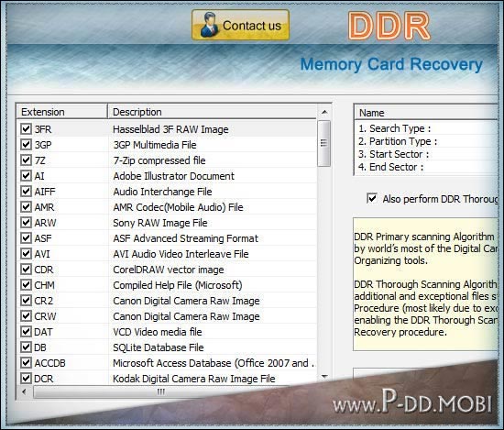Toggle the ACCDB extension checkbox
504x430 pixels.
tap(26, 363)
